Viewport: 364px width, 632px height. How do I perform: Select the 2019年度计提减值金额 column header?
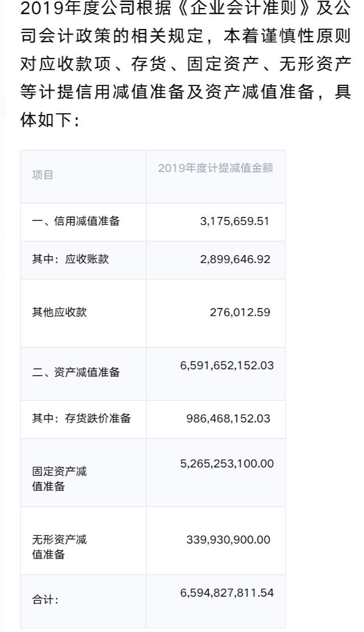(216, 169)
